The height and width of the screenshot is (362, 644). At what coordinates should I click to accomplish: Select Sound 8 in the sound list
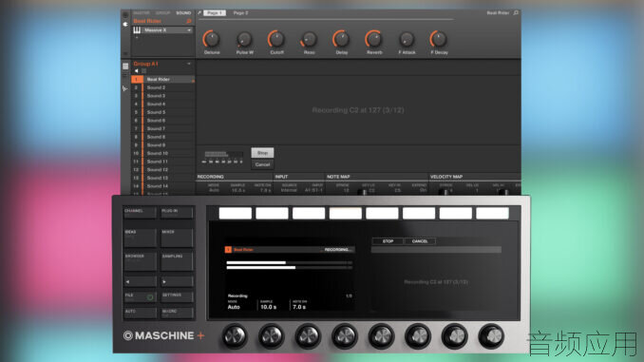[163, 137]
